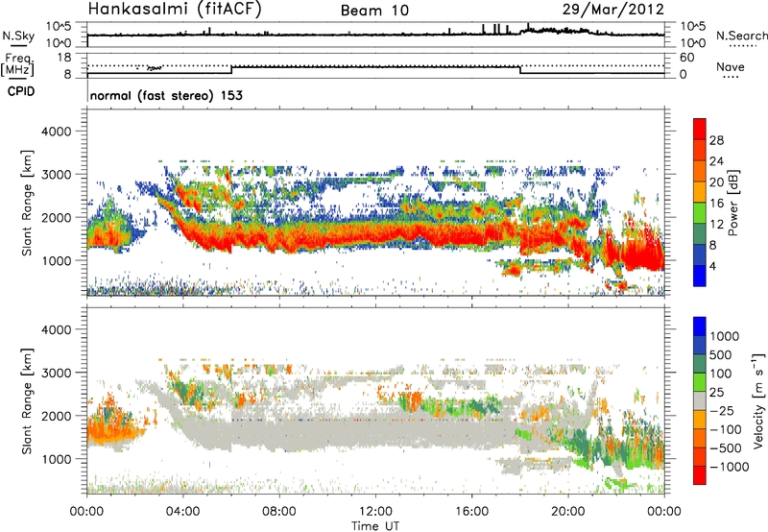Click the 'Hankasalmi (fitACF)' title text
The width and height of the screenshot is (768, 532).
coord(175,10)
